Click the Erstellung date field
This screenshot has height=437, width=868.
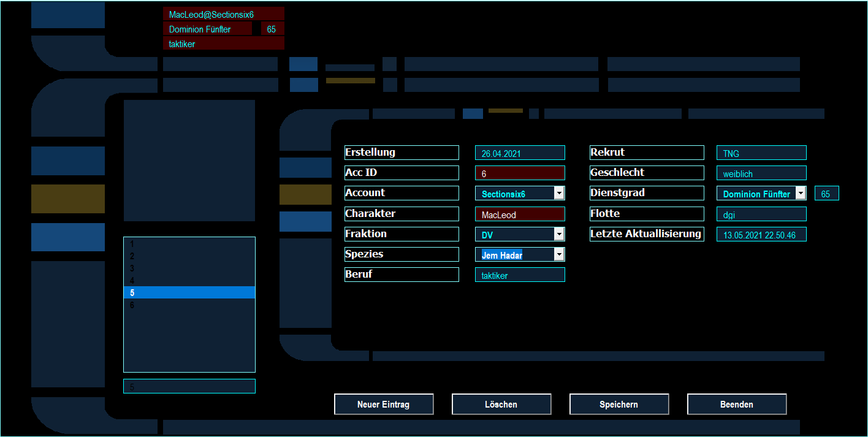(519, 153)
